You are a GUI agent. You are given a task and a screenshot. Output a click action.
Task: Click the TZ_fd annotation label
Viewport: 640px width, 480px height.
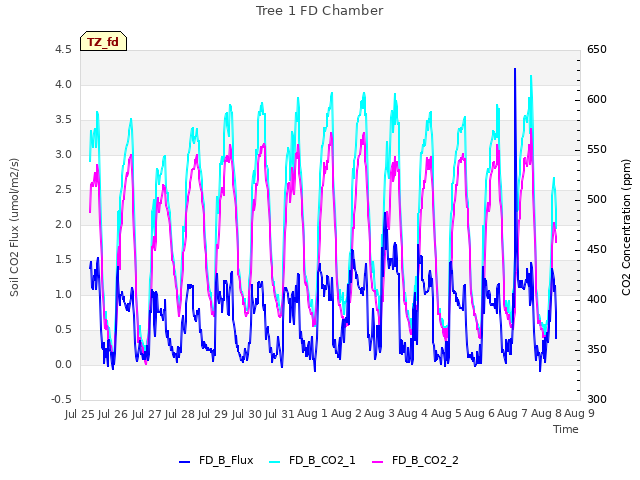click(x=103, y=41)
